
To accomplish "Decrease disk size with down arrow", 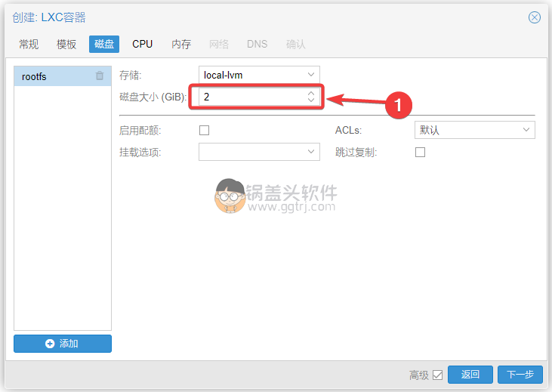I will tap(311, 100).
